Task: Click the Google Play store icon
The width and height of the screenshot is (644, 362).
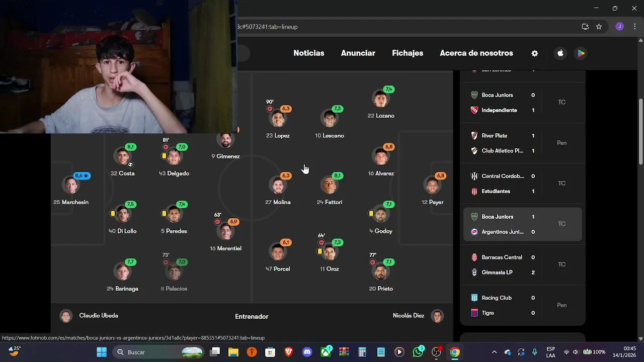Action: (581, 53)
